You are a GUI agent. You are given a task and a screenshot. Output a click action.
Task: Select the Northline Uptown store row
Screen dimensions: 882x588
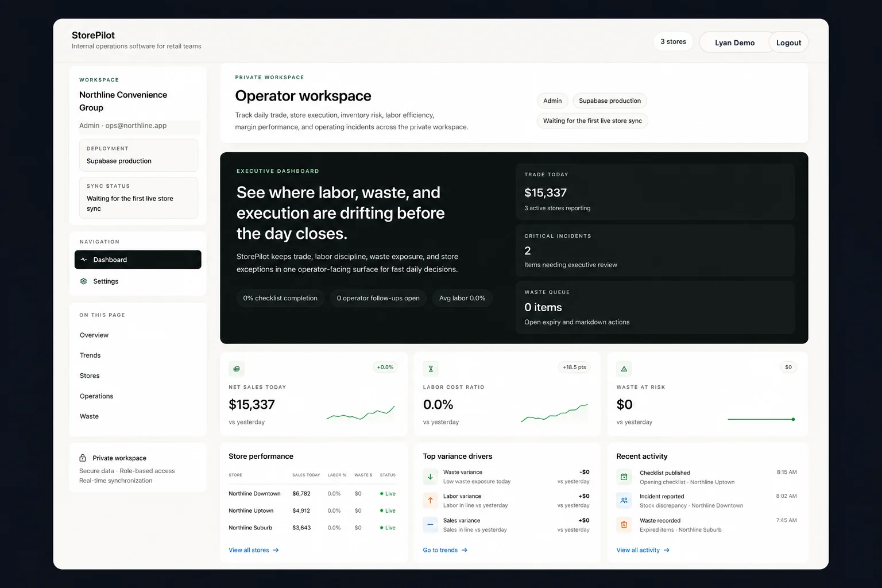312,510
